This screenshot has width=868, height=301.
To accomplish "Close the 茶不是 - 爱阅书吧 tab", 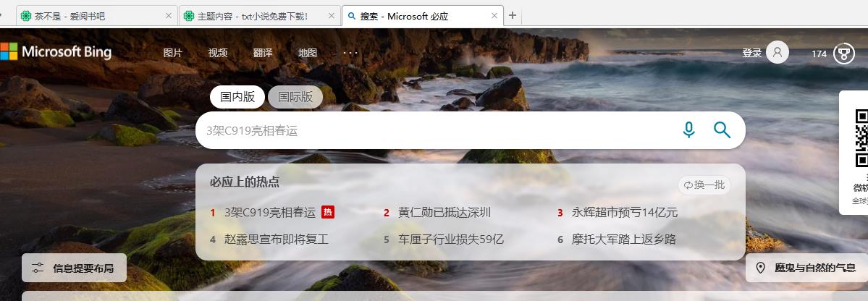I will point(168,16).
